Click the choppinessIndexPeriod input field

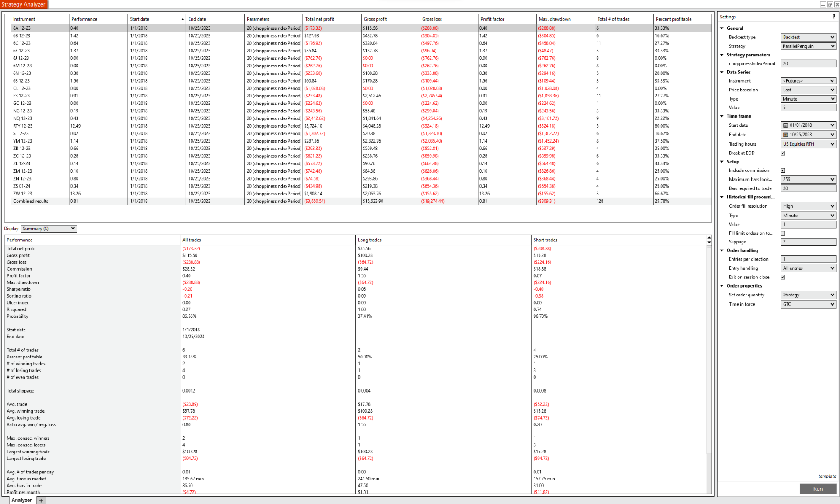(x=808, y=64)
